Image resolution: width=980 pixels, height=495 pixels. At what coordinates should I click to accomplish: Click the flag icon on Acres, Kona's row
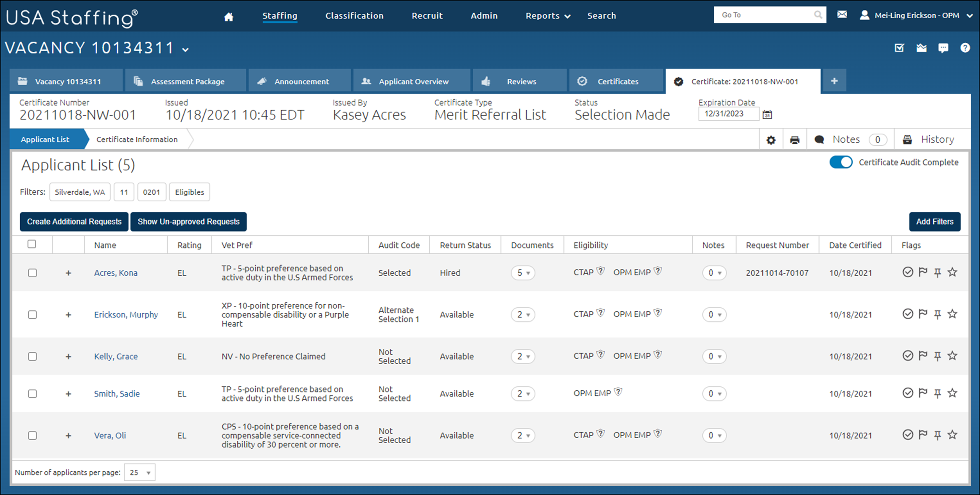click(x=922, y=272)
